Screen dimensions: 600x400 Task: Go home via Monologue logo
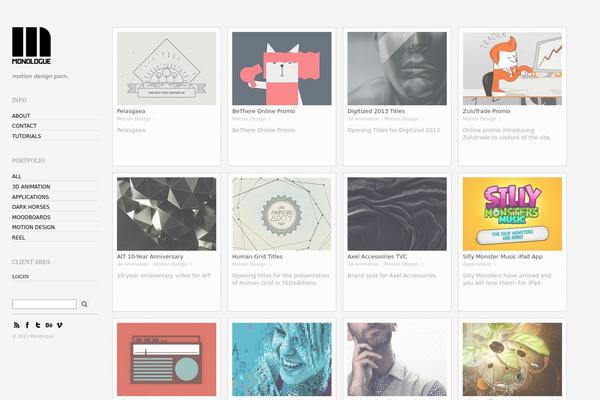pos(31,45)
